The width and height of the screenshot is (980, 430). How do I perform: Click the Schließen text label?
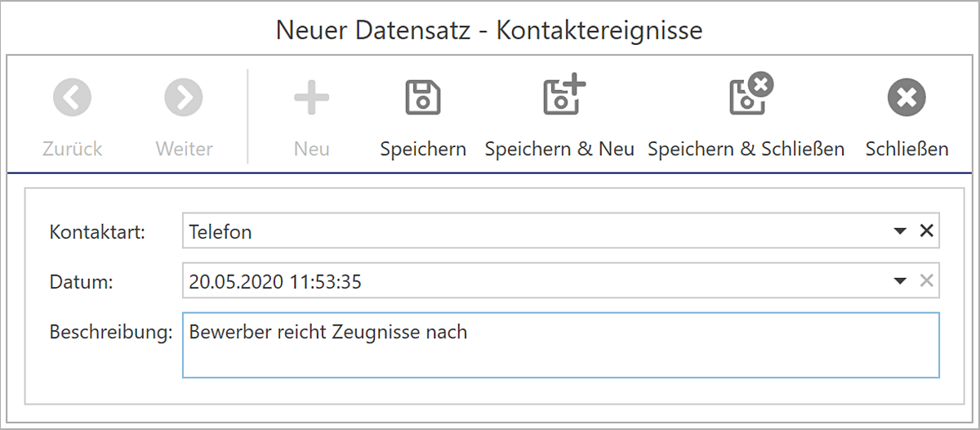point(906,150)
